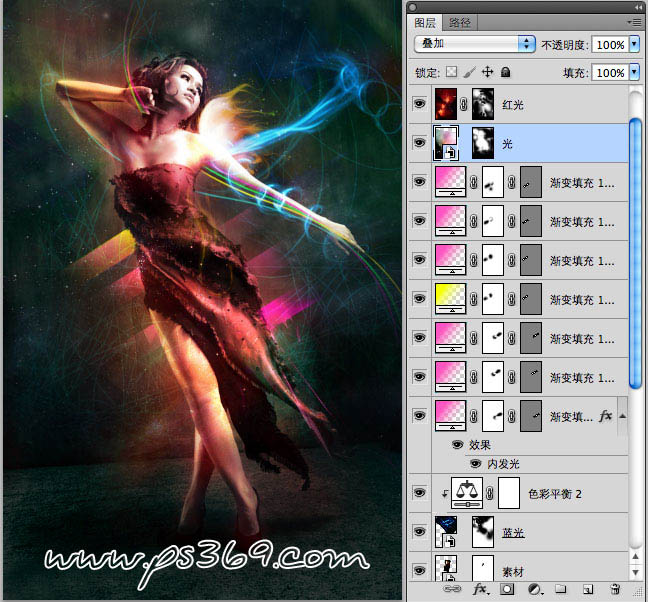Select the 内发光 effect entry
Viewport: 648px width, 602px height.
click(503, 464)
